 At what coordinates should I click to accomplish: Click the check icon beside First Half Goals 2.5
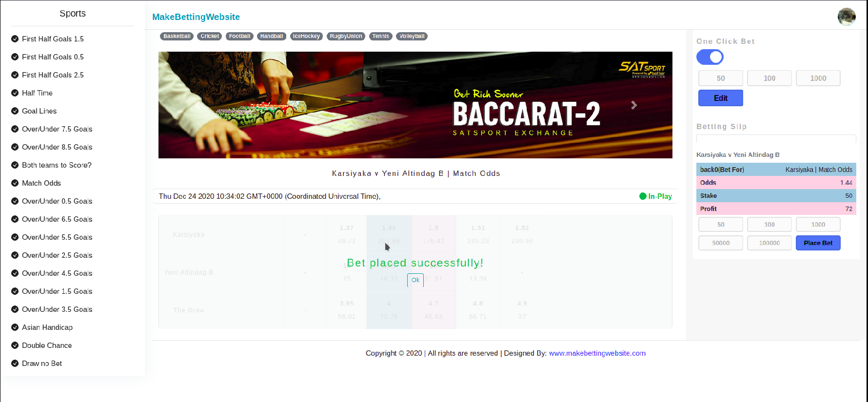click(15, 75)
